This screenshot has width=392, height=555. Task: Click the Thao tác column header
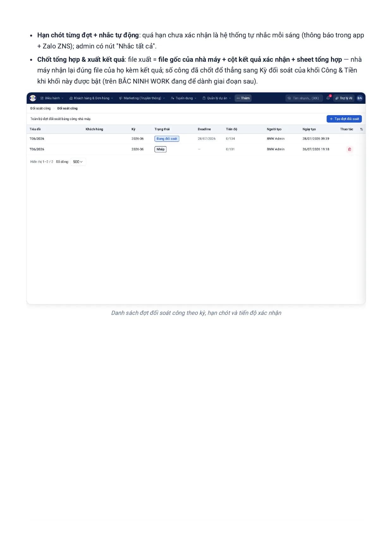[346, 129]
